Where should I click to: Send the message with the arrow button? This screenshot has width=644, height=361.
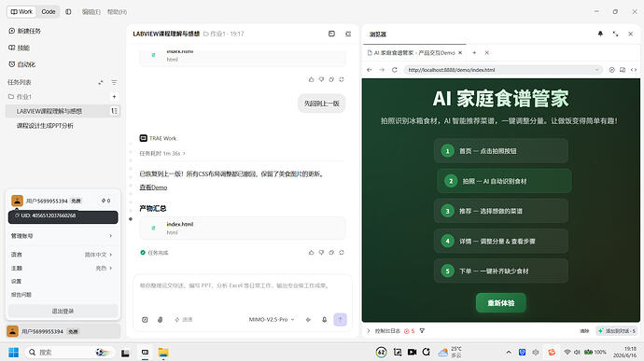(x=340, y=319)
